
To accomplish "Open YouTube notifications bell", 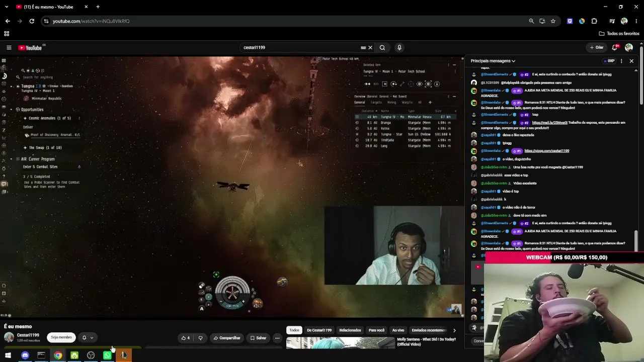I will (615, 48).
